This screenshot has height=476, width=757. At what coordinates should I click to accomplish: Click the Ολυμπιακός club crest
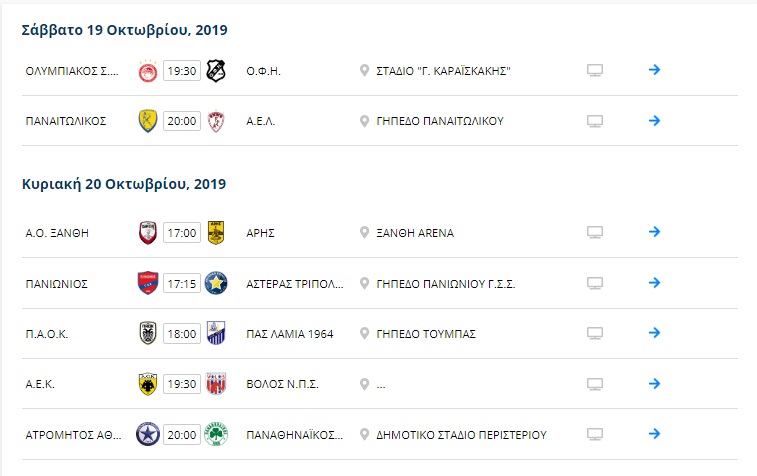point(148,71)
